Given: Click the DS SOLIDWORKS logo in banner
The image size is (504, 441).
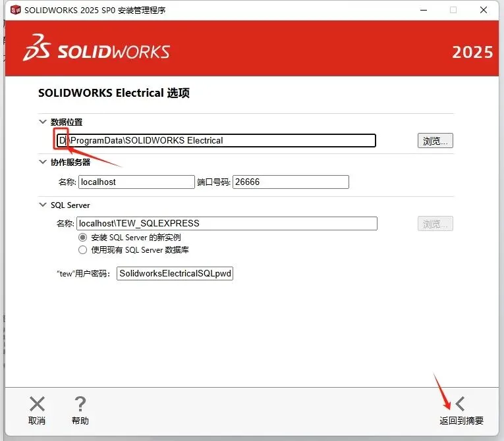Looking at the screenshot, I should coord(96,48).
